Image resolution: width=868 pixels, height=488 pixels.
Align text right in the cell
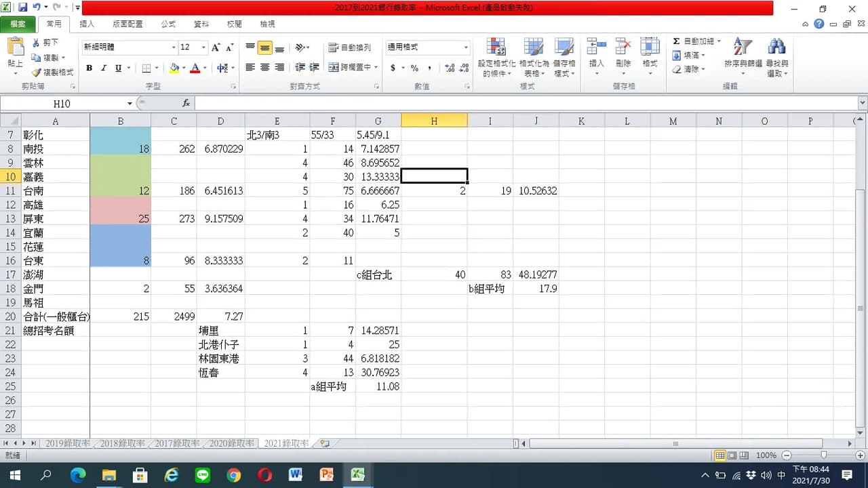[x=279, y=68]
